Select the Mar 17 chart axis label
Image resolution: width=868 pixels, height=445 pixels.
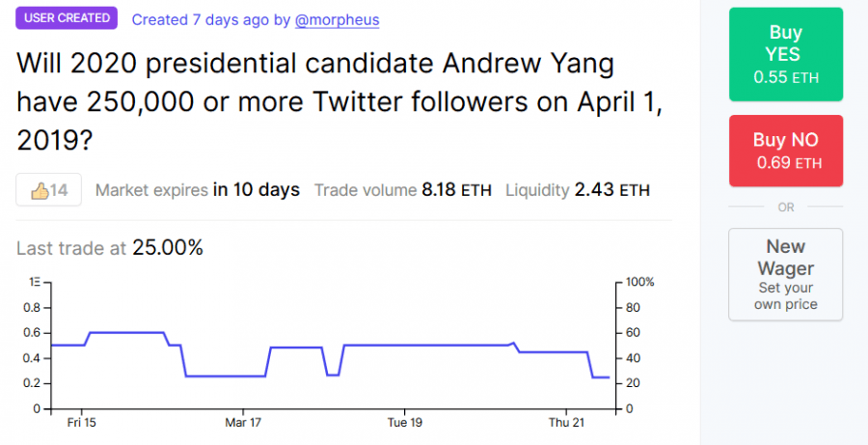243,423
